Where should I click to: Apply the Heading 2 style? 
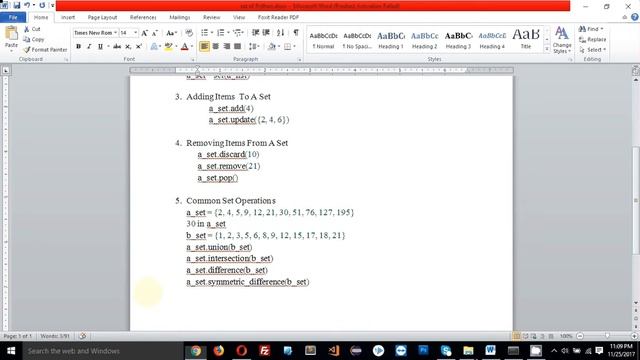(x=424, y=40)
